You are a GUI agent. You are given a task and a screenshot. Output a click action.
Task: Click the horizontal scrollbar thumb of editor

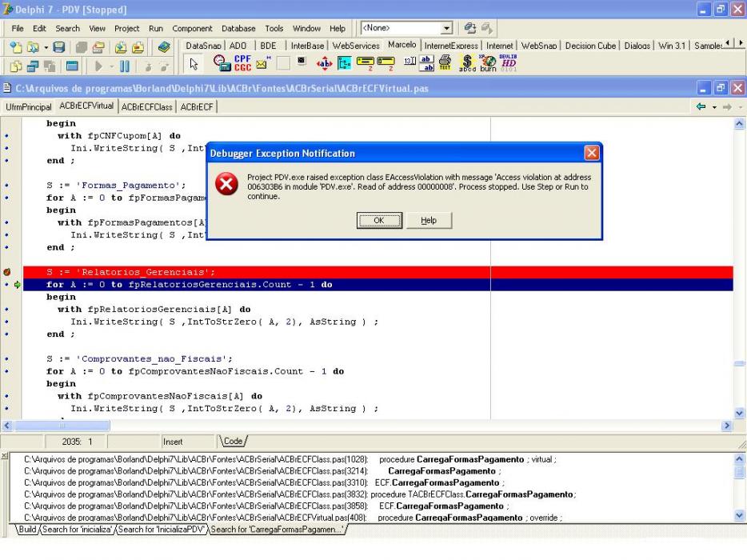[x=62, y=426]
